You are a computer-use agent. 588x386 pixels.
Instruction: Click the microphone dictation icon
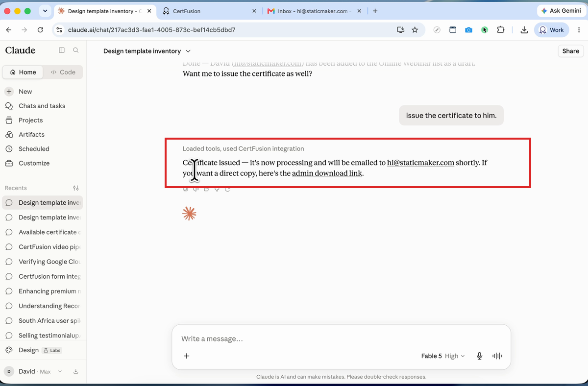480,356
